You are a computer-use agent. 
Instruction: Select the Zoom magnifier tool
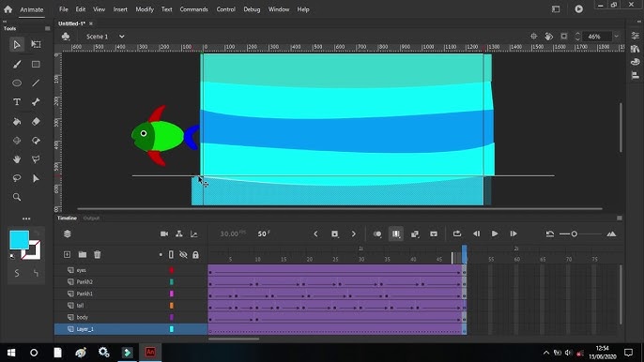(x=17, y=197)
